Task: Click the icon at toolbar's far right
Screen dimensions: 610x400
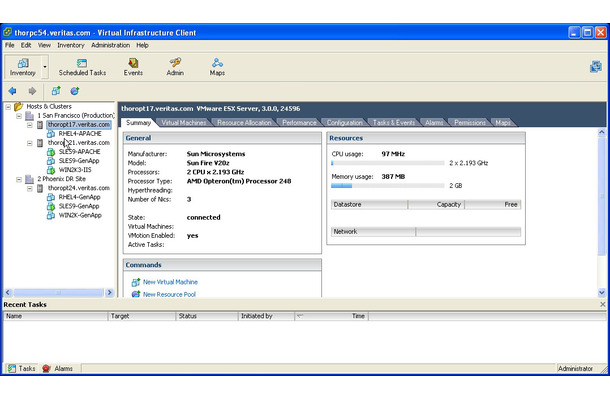Action: (595, 67)
